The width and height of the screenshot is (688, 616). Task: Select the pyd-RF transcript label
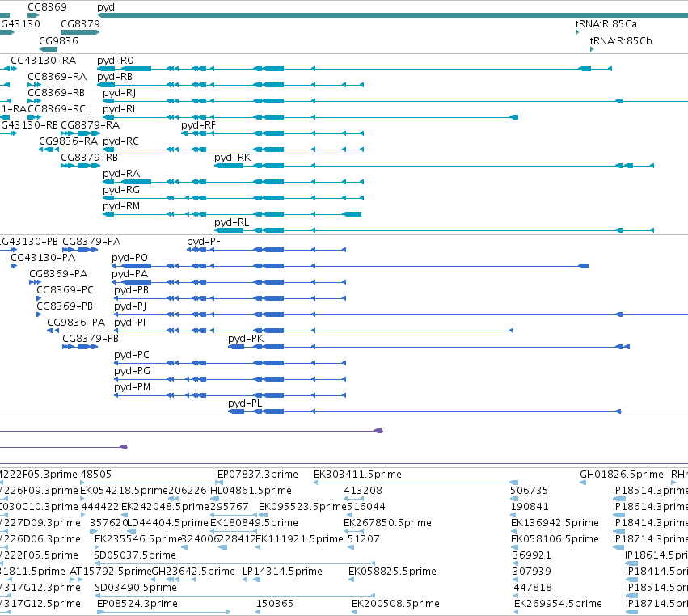point(198,125)
